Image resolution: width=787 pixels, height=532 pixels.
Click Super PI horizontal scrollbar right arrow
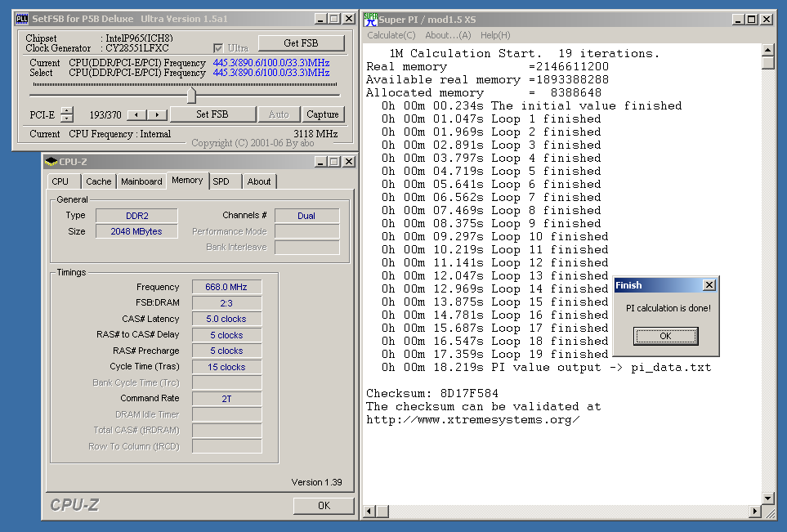(755, 512)
